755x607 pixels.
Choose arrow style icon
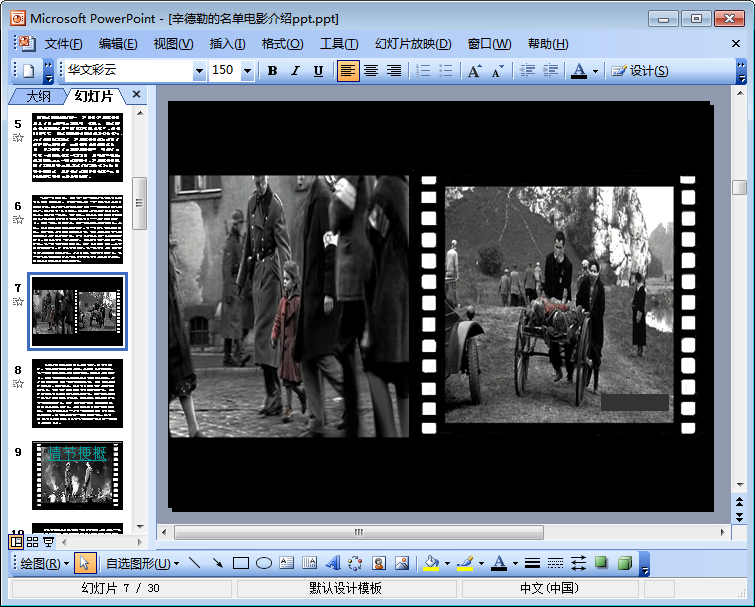(578, 563)
